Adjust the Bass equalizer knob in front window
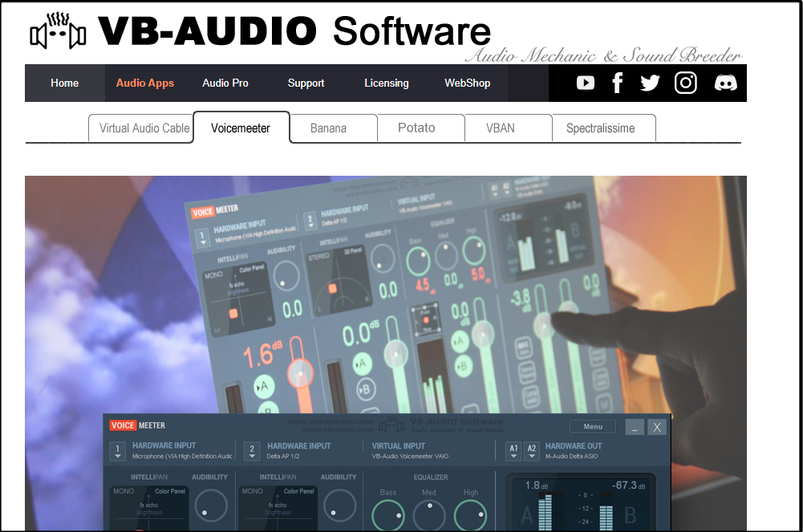The height and width of the screenshot is (532, 803). [387, 516]
